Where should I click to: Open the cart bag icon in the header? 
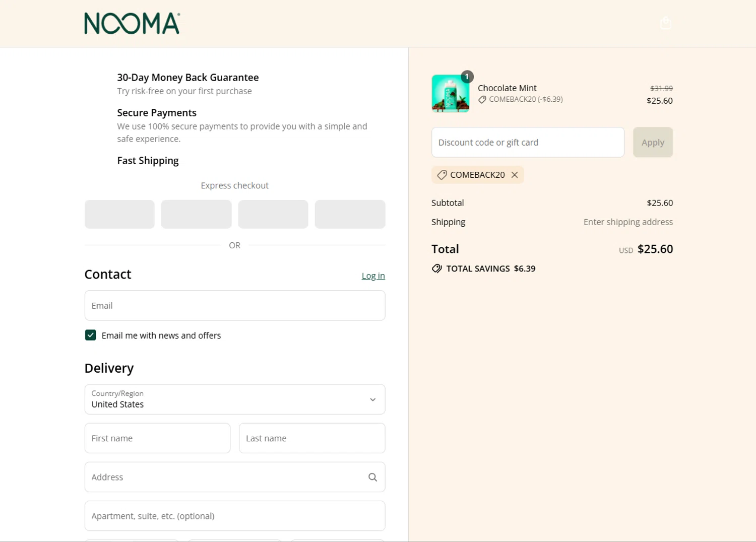[x=666, y=23]
